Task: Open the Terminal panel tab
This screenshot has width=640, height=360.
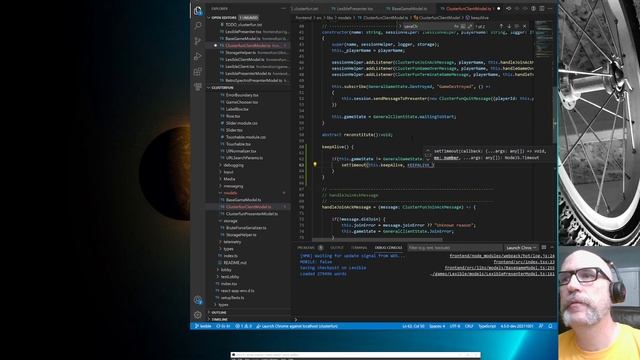Action: [359, 248]
